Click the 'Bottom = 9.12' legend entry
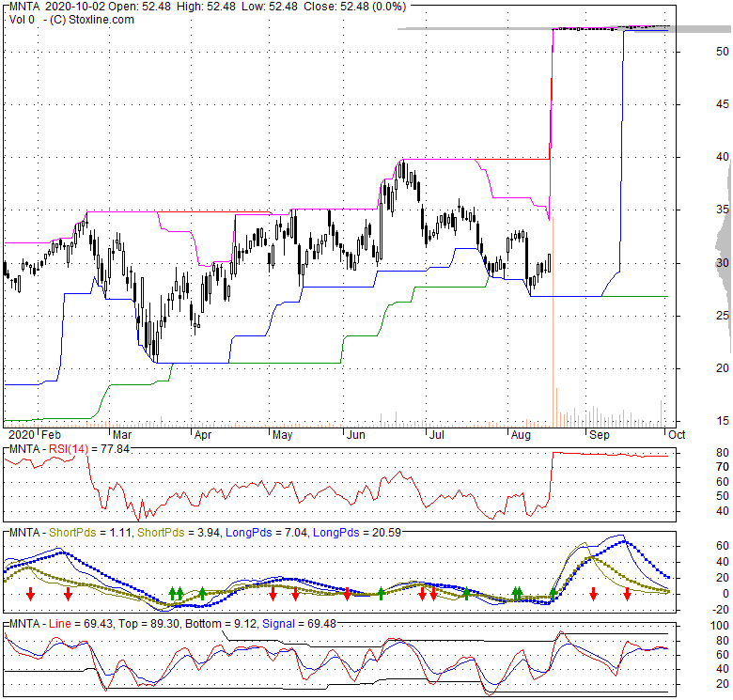The width and height of the screenshot is (733, 700). (x=221, y=624)
